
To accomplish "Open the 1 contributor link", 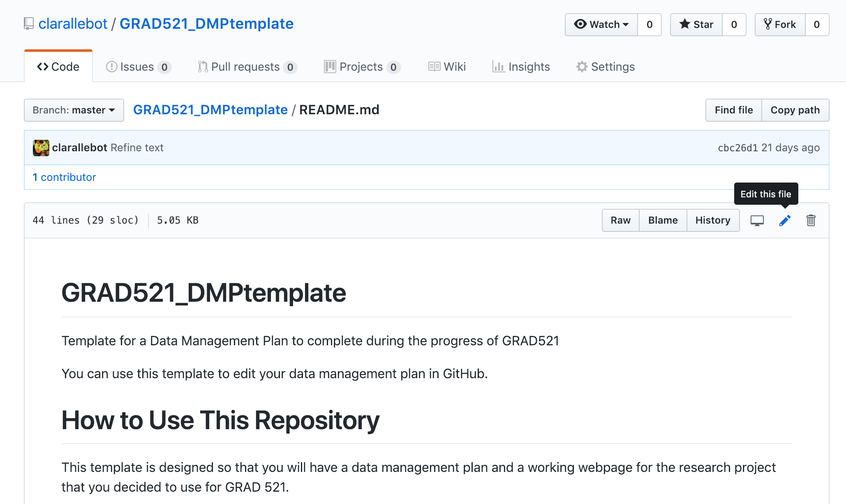I will pos(64,177).
